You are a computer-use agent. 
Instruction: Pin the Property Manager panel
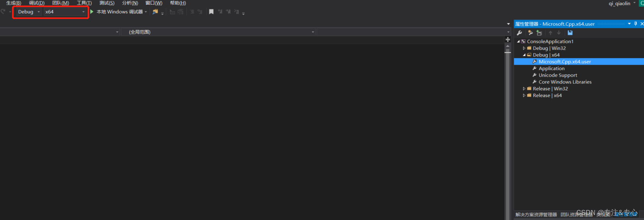point(636,24)
